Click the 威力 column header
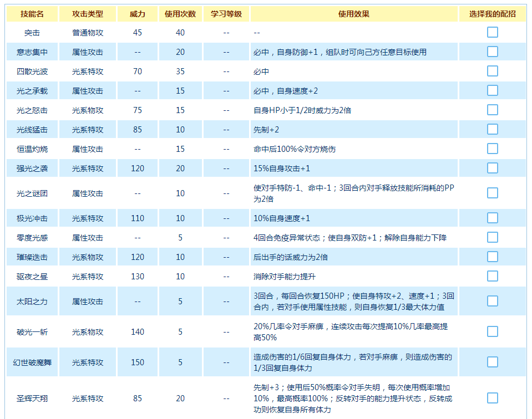This screenshot has width=532, height=419. [138, 14]
